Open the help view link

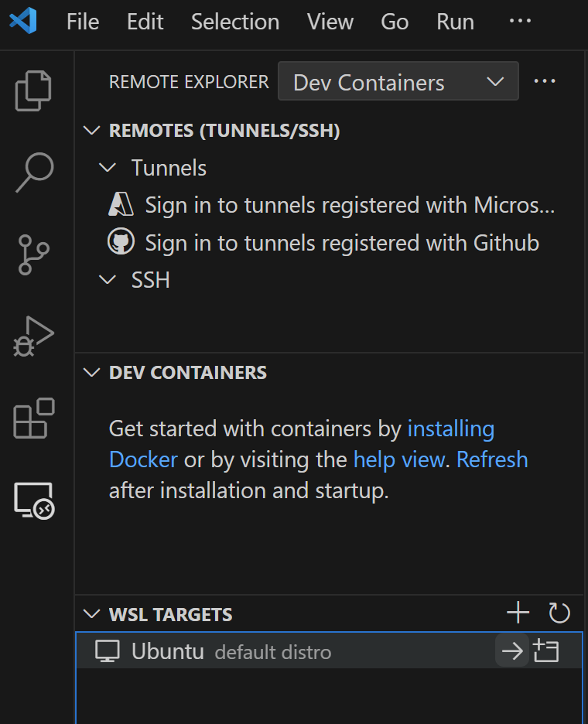coord(399,459)
